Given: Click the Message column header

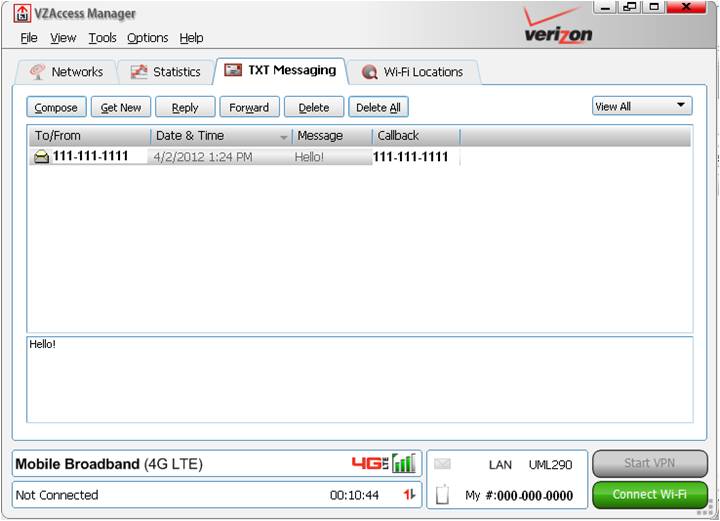Looking at the screenshot, I should point(332,136).
